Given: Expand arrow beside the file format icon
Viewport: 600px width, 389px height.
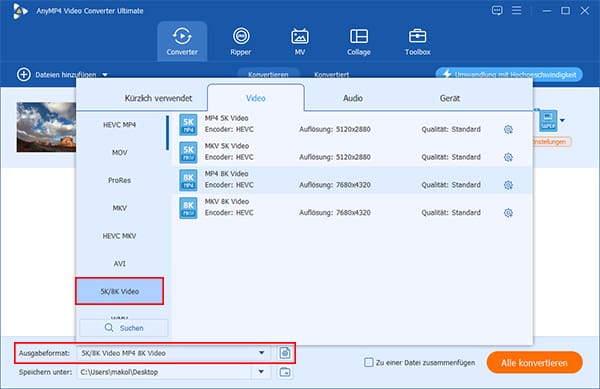Looking at the screenshot, I should click(x=562, y=120).
